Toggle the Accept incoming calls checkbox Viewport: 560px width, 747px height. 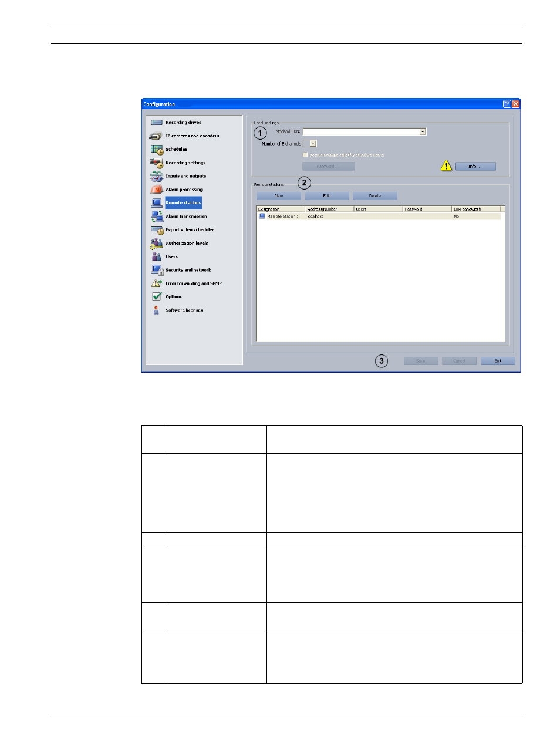click(305, 155)
